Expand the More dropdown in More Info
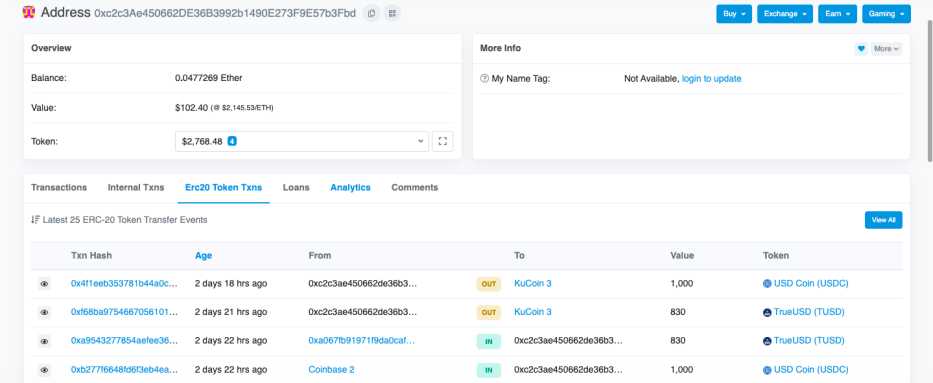This screenshot has width=933, height=383. point(887,49)
